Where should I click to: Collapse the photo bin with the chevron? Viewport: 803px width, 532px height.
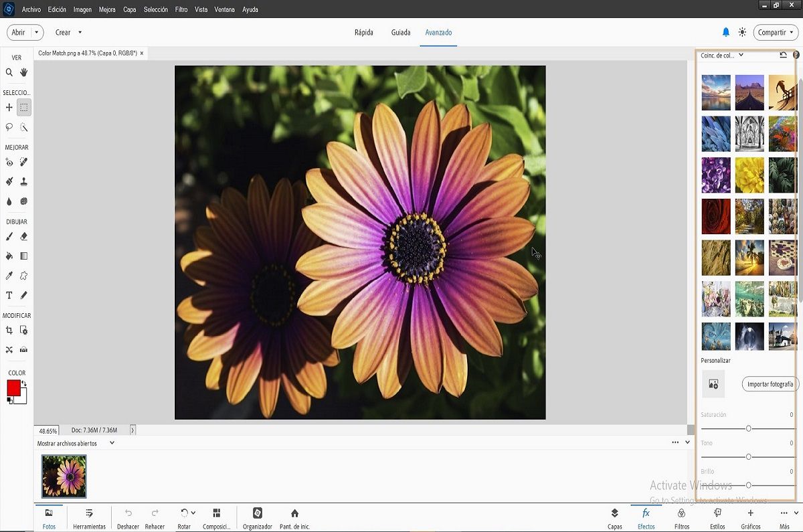tap(688, 442)
